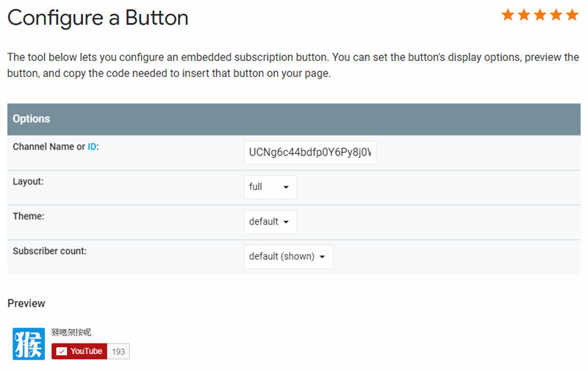This screenshot has width=588, height=370.
Task: Click the play icon in YouTube button
Action: (62, 352)
